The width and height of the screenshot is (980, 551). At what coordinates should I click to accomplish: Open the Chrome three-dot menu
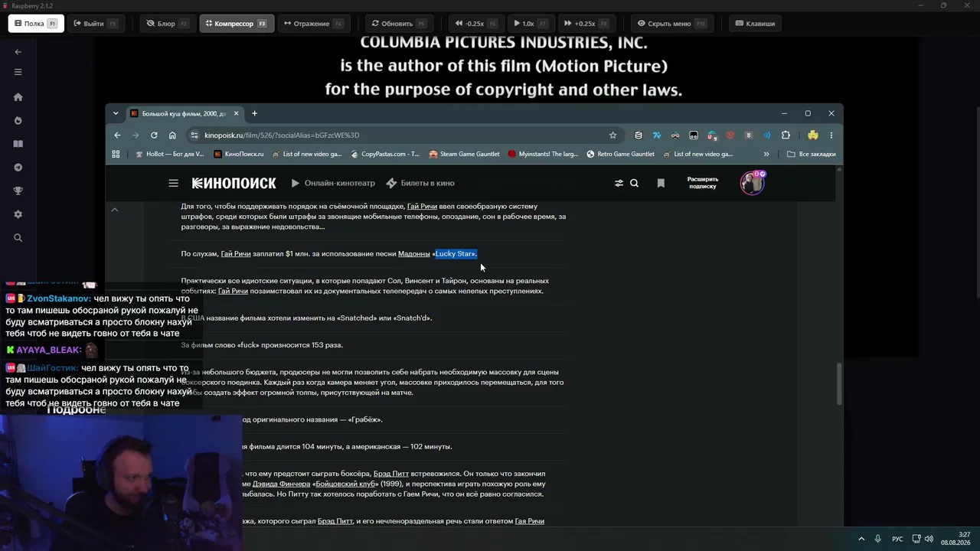pos(831,135)
